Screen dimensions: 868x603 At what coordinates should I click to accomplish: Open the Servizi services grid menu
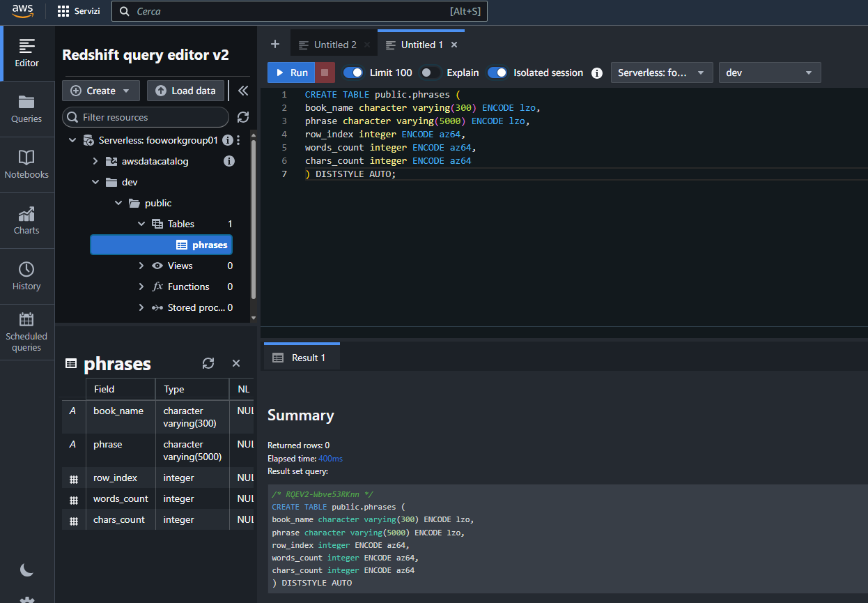pos(79,11)
